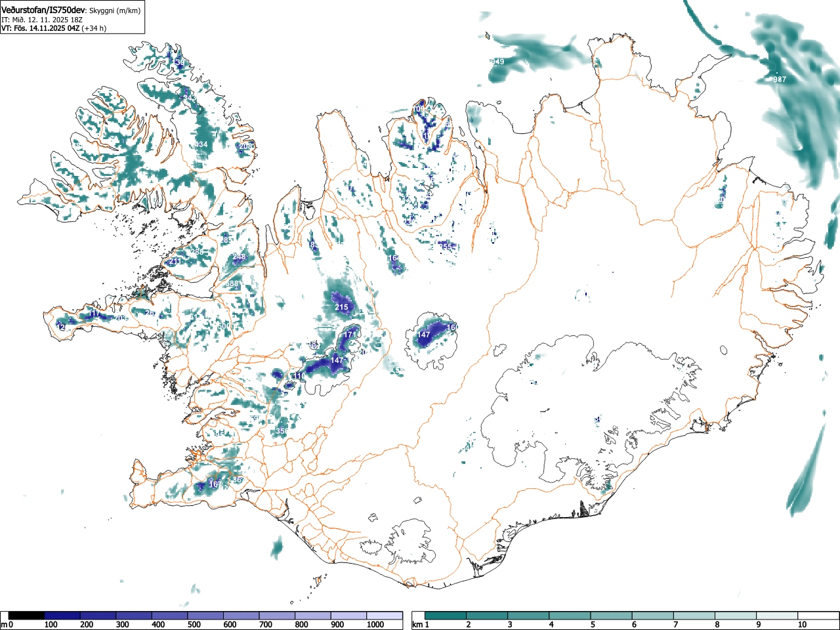The height and width of the screenshot is (630, 840).
Task: Click the 100–200 m dark blue legend swatch
Action: pos(62,616)
